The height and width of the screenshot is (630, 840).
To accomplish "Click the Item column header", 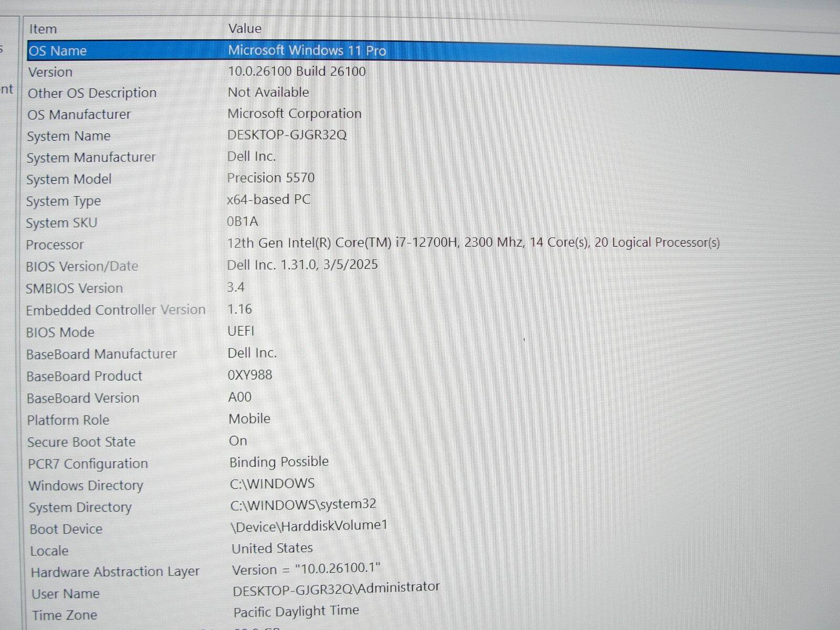I will tap(42, 29).
